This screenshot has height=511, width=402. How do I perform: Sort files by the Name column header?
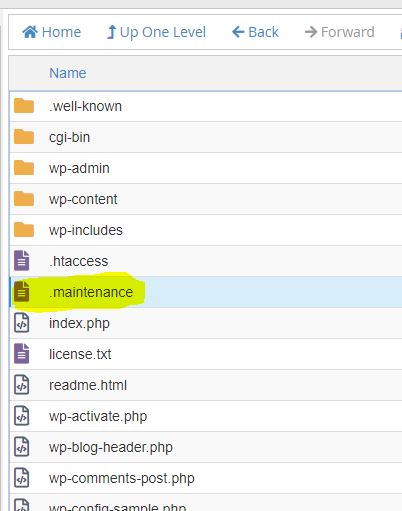point(68,73)
